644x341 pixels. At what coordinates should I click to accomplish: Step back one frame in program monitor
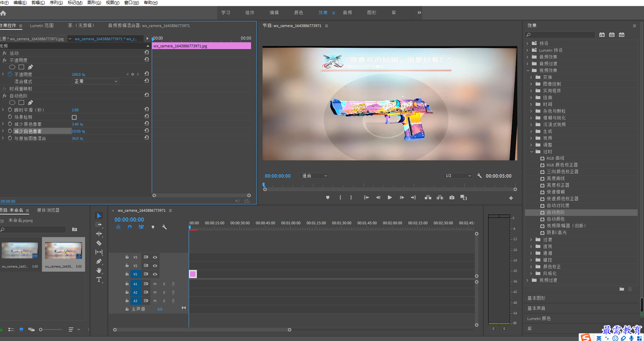pos(378,198)
